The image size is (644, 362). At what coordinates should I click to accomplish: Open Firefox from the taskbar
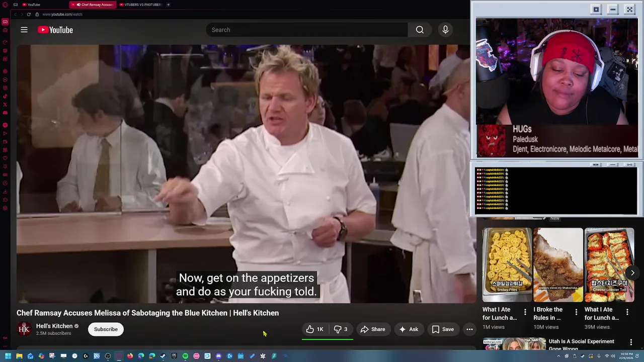click(130, 356)
